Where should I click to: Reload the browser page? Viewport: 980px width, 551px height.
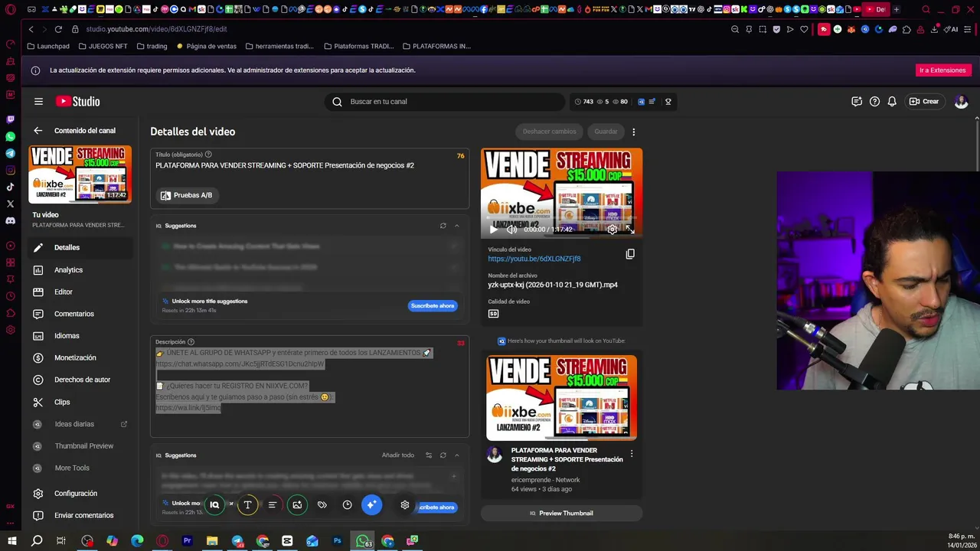(58, 29)
